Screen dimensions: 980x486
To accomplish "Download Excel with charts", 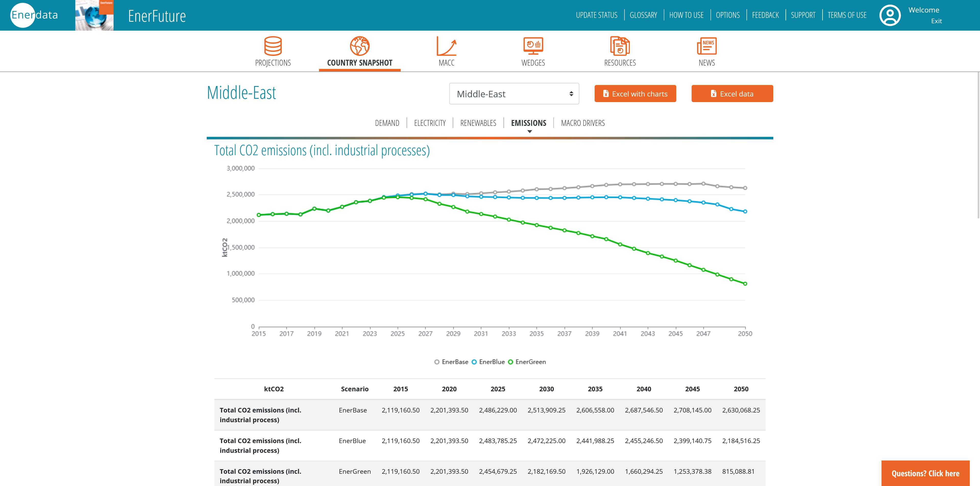I will 635,94.
